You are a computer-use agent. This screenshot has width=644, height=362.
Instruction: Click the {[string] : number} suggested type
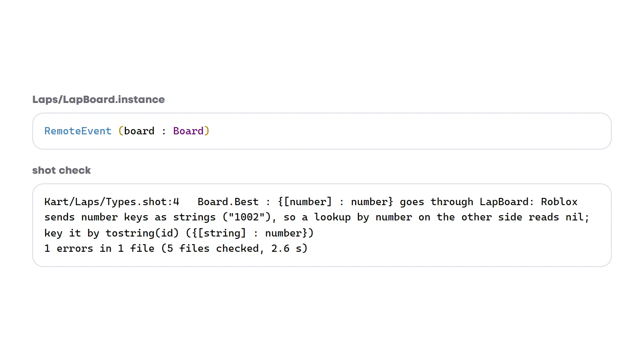(250, 233)
